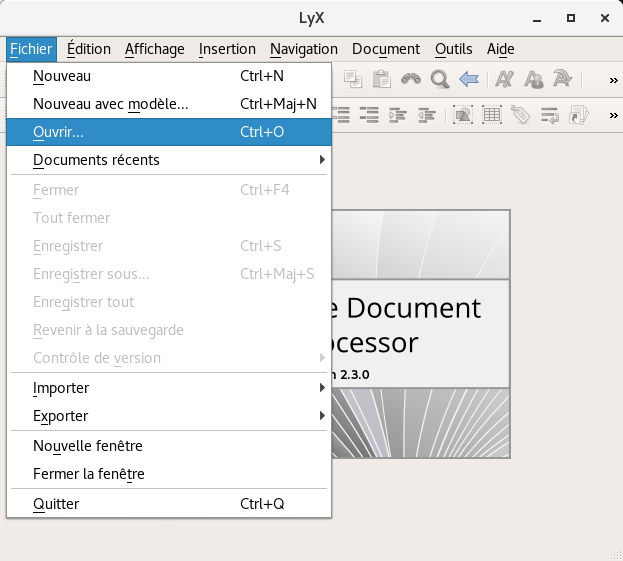Screen dimensions: 623x561
Task: Choose Quitter to exit LyX
Action: (169, 504)
